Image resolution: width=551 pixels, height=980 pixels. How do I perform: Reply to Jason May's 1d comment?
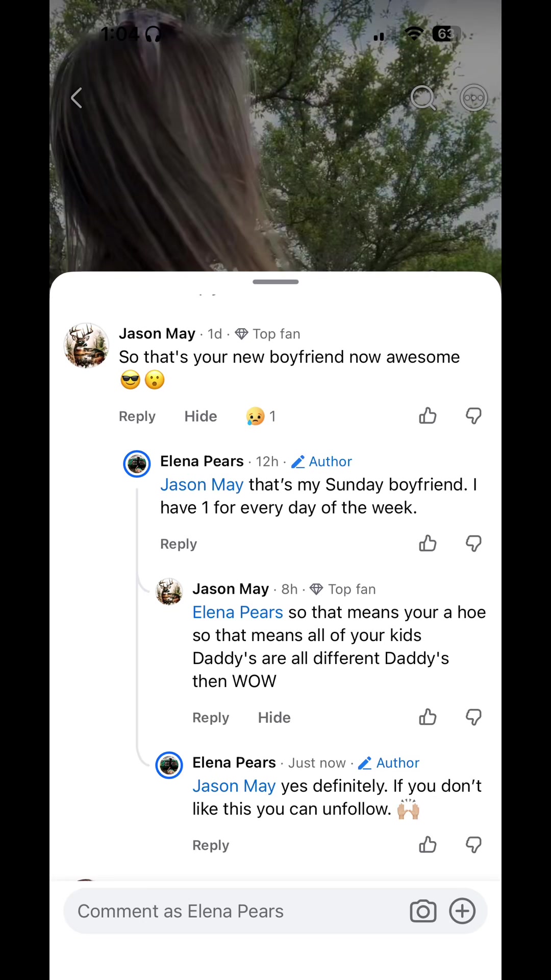point(137,416)
